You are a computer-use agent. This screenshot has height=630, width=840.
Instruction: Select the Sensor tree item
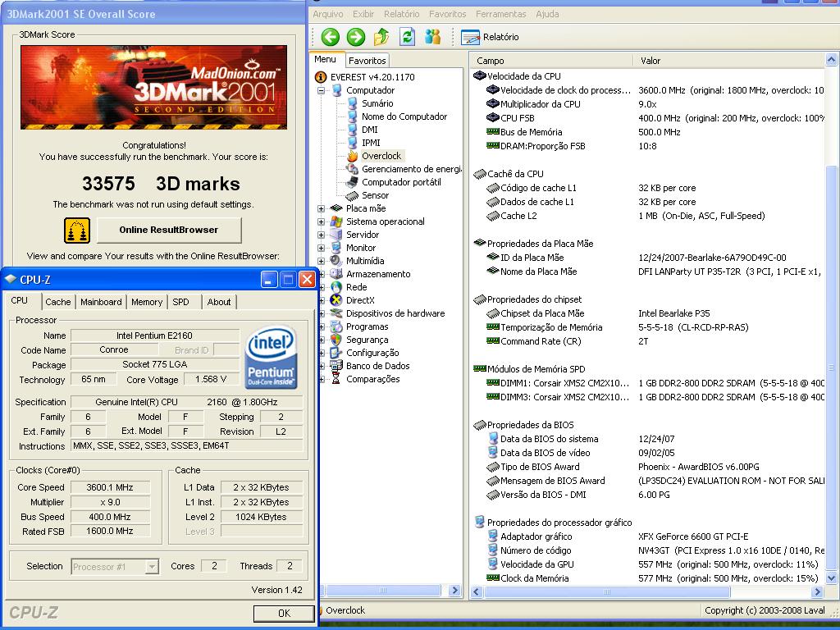point(375,195)
